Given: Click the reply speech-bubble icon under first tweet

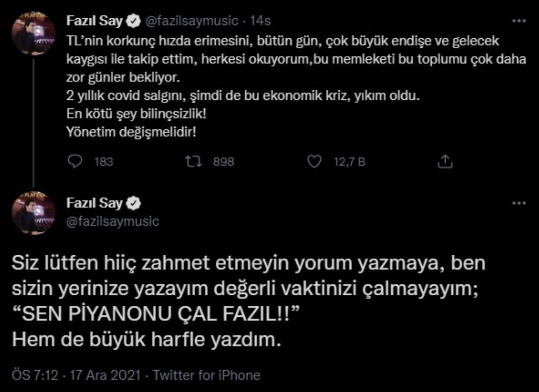Looking at the screenshot, I should (x=76, y=162).
